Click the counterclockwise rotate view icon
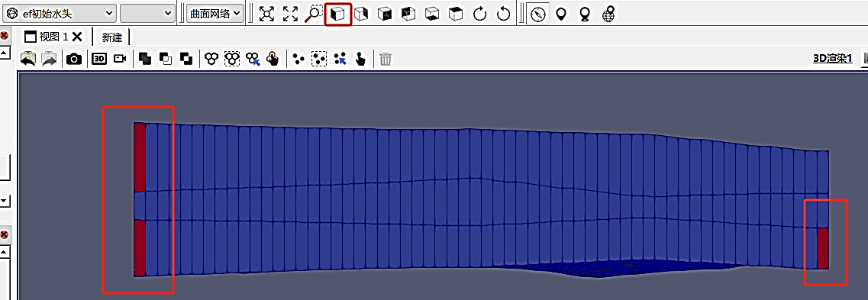The height and width of the screenshot is (300, 868). point(503,14)
